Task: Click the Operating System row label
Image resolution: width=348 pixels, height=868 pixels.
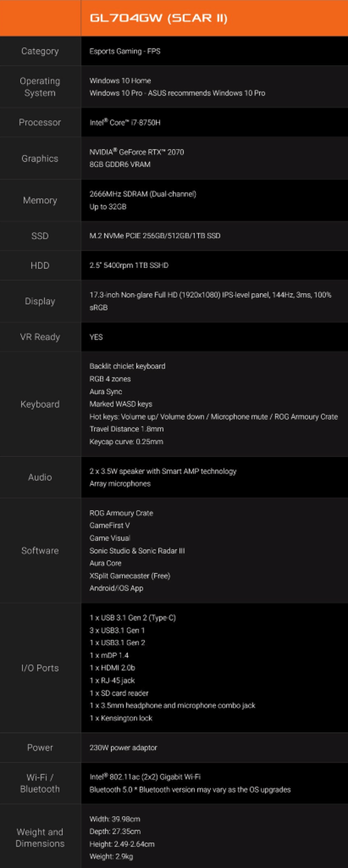Action: click(40, 87)
